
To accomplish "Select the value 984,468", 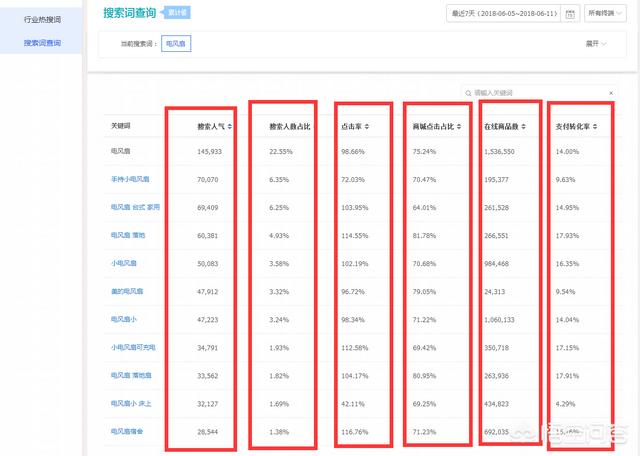I will point(496,264).
